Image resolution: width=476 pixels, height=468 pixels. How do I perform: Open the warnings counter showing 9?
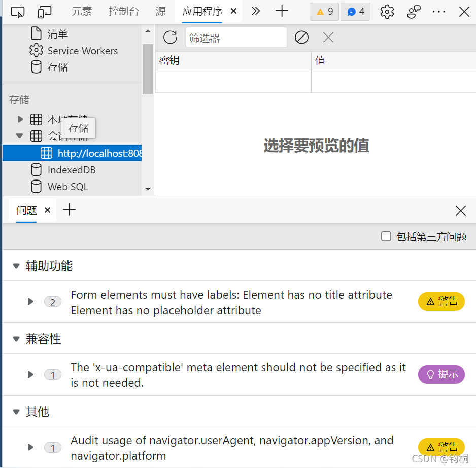coord(324,12)
